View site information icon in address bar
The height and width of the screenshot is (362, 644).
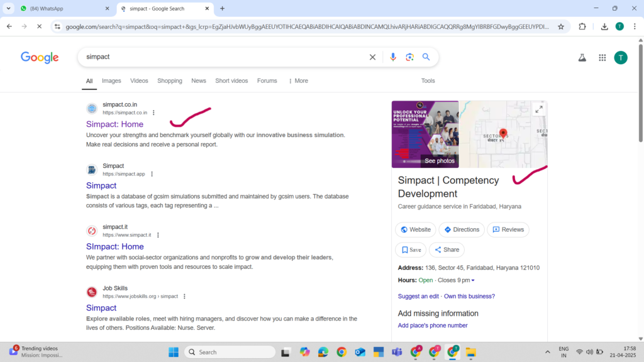click(x=57, y=26)
